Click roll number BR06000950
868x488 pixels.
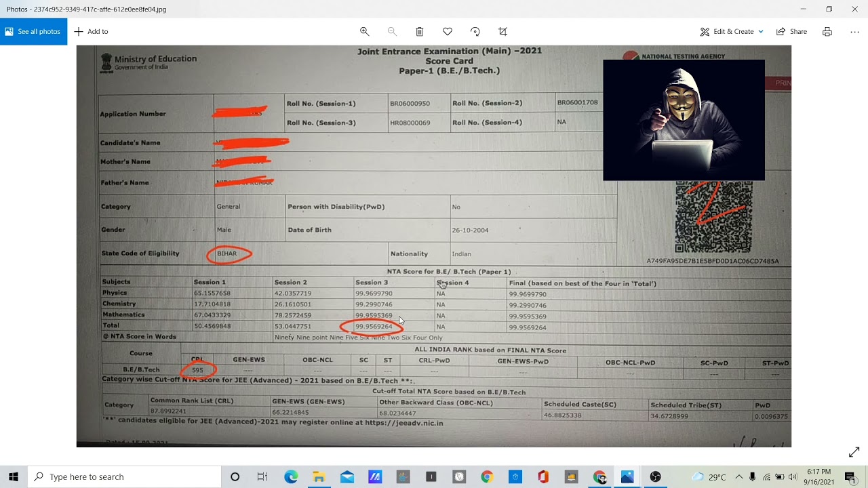coord(410,104)
